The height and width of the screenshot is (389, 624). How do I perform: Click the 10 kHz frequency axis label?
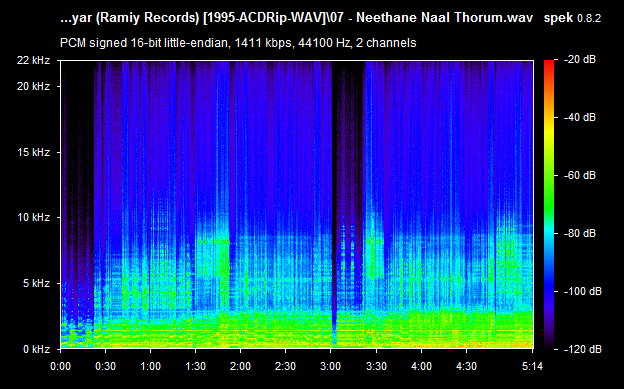tap(33, 217)
